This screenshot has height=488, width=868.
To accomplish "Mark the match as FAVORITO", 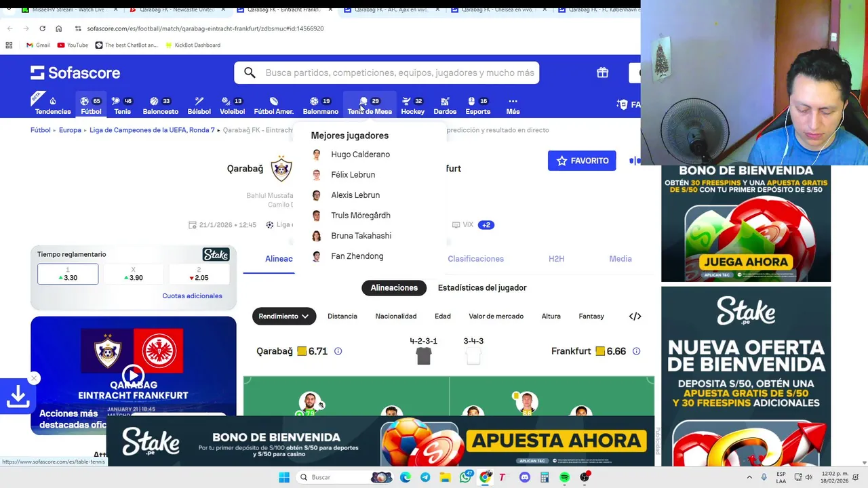I will pyautogui.click(x=582, y=161).
